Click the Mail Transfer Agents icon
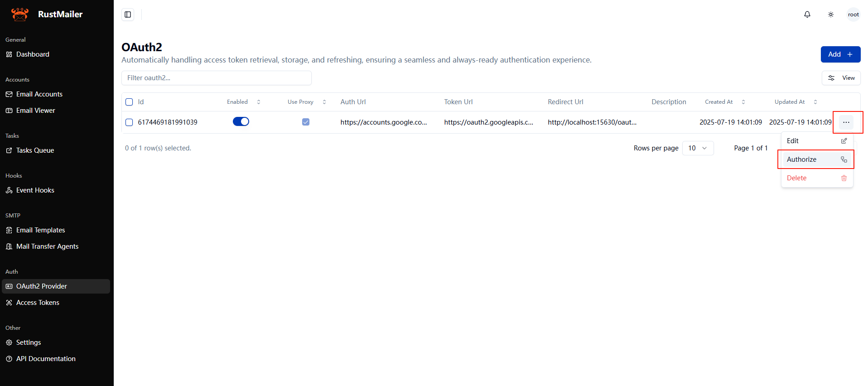The width and height of the screenshot is (868, 386). (x=9, y=246)
